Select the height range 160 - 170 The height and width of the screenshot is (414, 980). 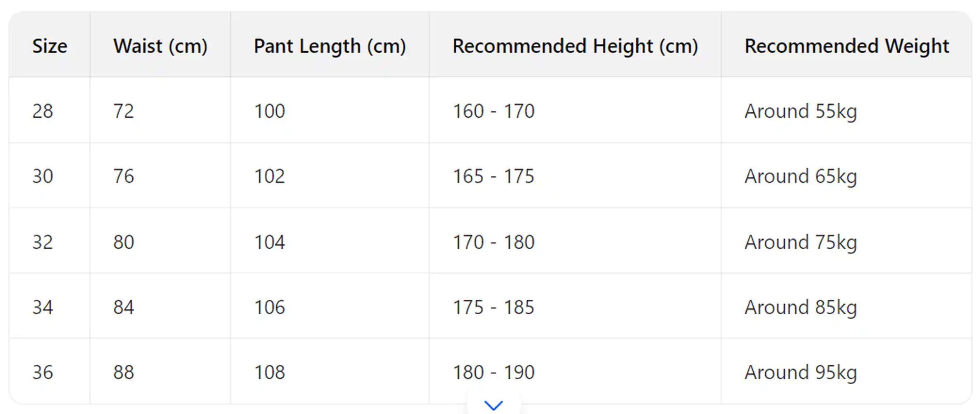tap(494, 111)
